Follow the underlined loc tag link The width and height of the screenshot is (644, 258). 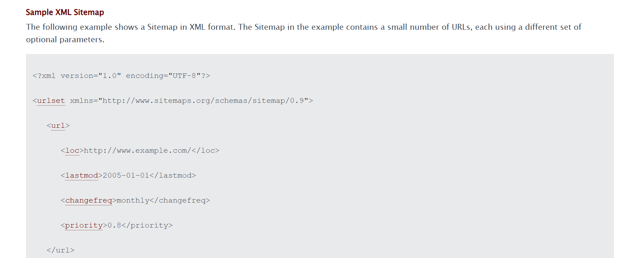click(72, 151)
